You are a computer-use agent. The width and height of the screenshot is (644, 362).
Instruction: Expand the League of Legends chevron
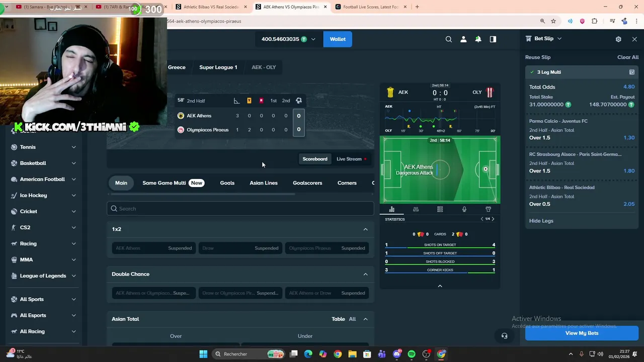73,276
